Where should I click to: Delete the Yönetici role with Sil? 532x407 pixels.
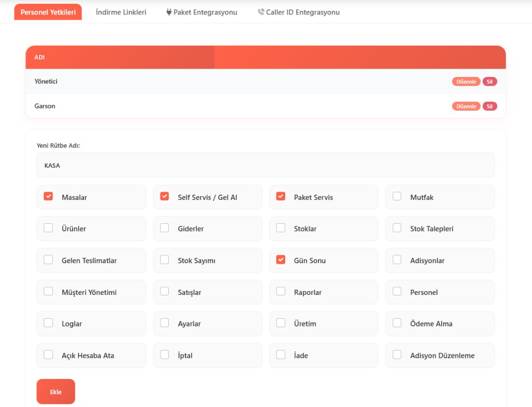(489, 82)
